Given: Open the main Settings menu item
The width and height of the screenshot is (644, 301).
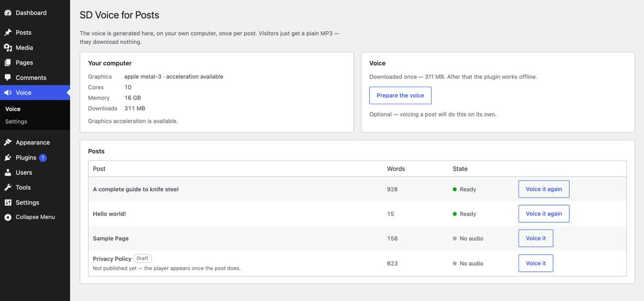Looking at the screenshot, I should pos(35,202).
